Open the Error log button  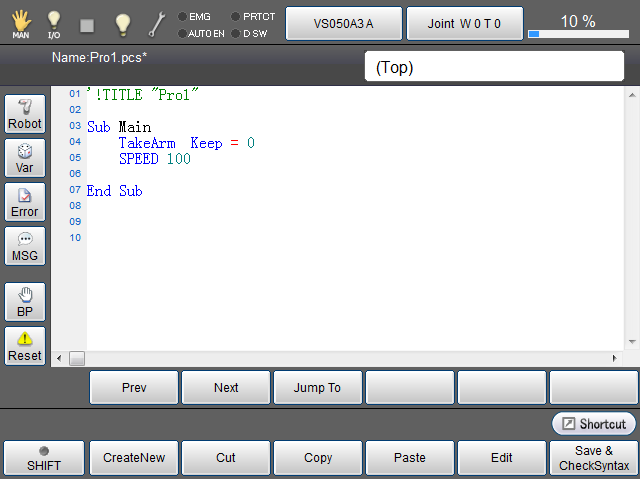[x=25, y=202]
